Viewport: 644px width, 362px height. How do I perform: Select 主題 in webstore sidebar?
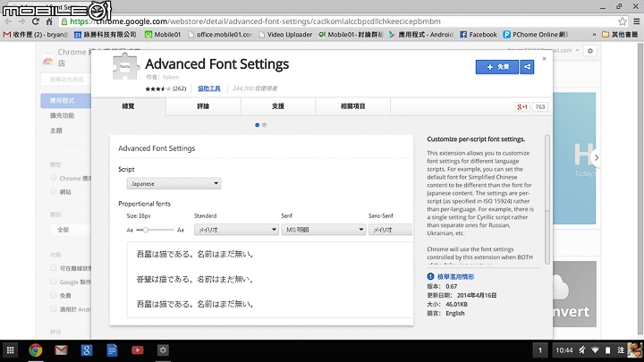pyautogui.click(x=55, y=130)
